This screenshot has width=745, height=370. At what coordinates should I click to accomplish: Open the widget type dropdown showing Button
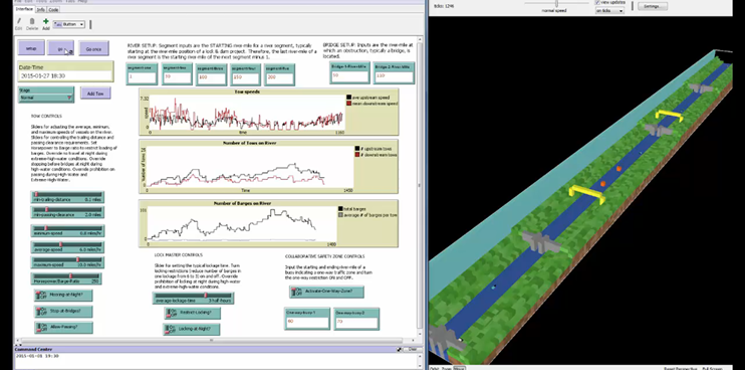69,24
